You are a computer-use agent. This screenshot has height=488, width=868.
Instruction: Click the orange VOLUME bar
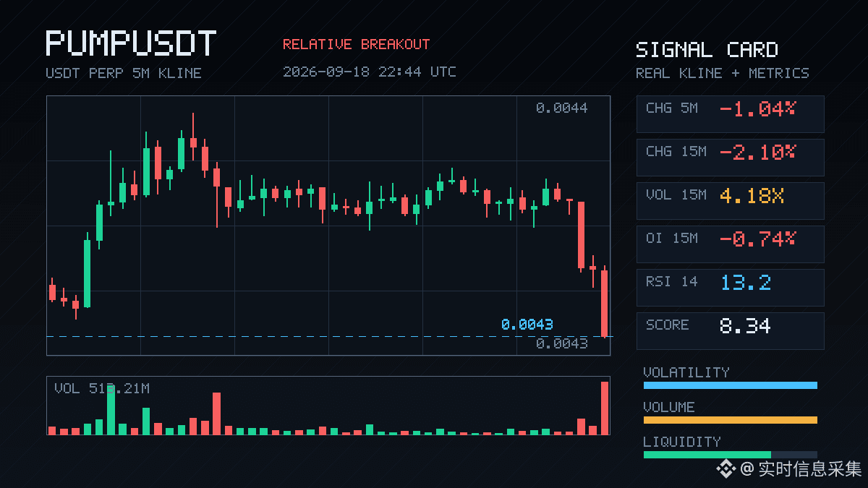pos(730,420)
